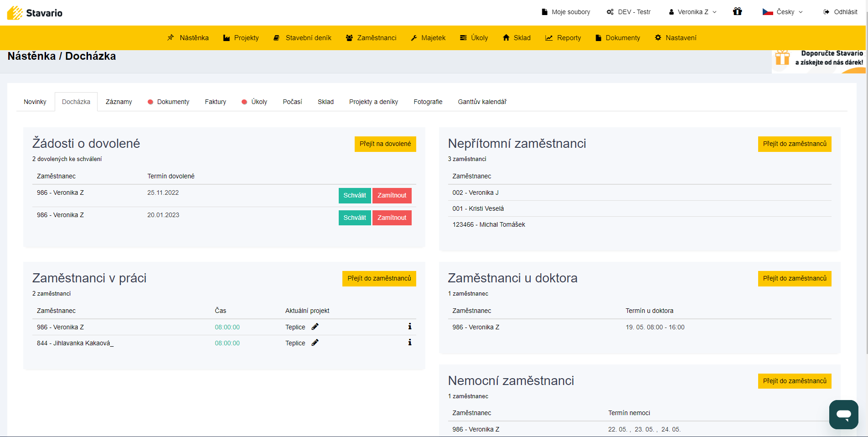This screenshot has width=868, height=437.
Task: Reject vacation request for 20.01.2023
Action: (x=392, y=218)
